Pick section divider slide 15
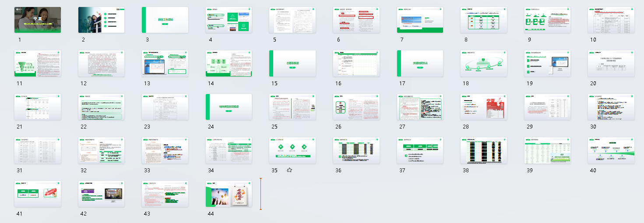 292,63
